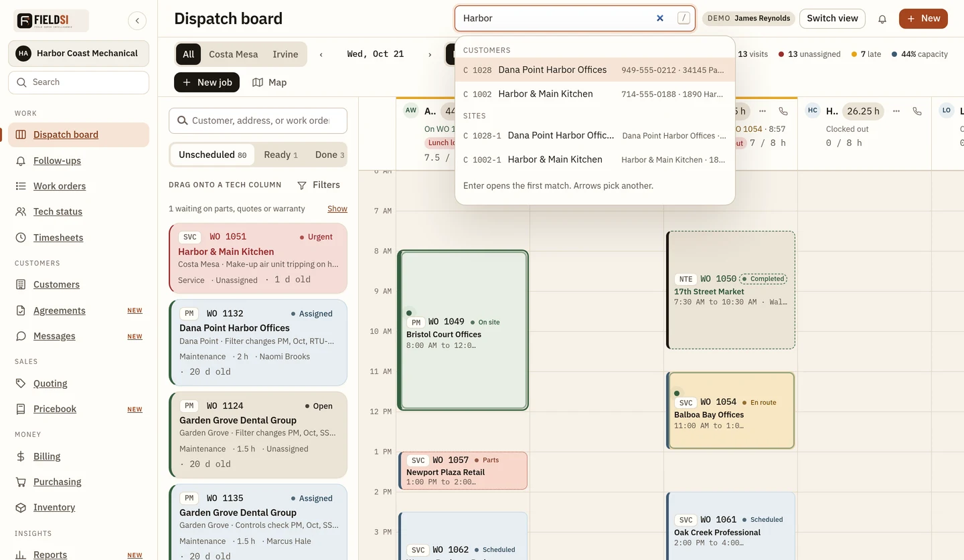Open Reports in the sidebar
The height and width of the screenshot is (560, 964).
[50, 555]
